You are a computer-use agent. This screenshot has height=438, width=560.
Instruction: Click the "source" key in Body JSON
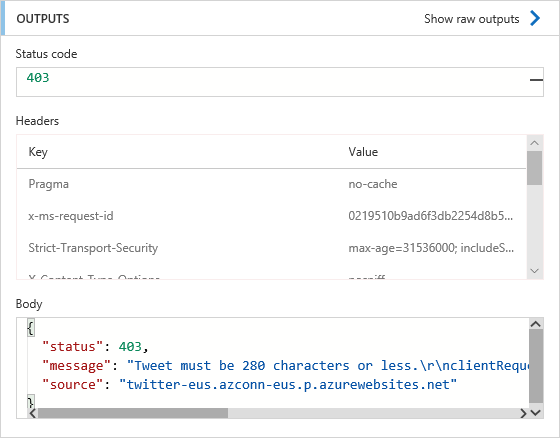(73, 385)
